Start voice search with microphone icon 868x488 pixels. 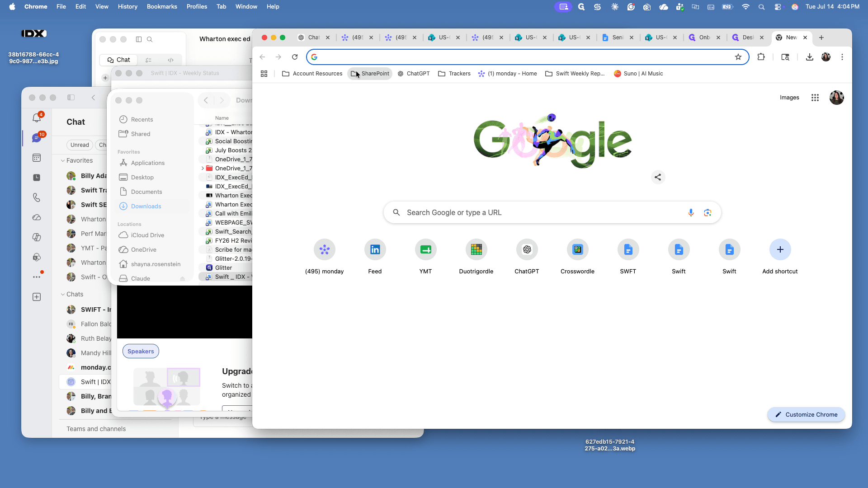click(x=691, y=212)
